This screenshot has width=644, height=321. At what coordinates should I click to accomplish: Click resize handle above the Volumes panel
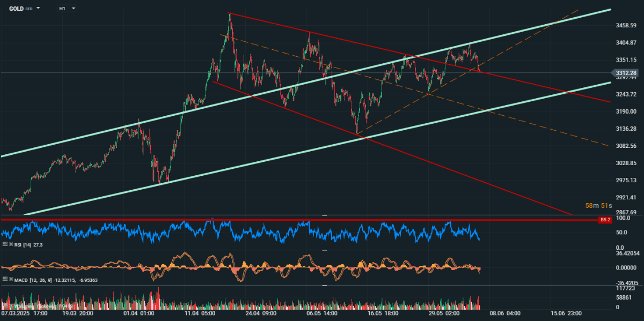tap(324, 286)
